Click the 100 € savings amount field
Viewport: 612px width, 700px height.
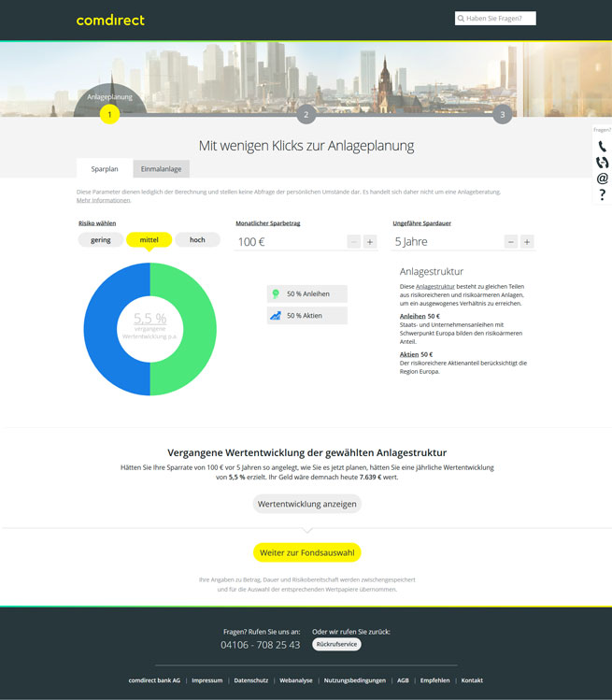click(291, 242)
